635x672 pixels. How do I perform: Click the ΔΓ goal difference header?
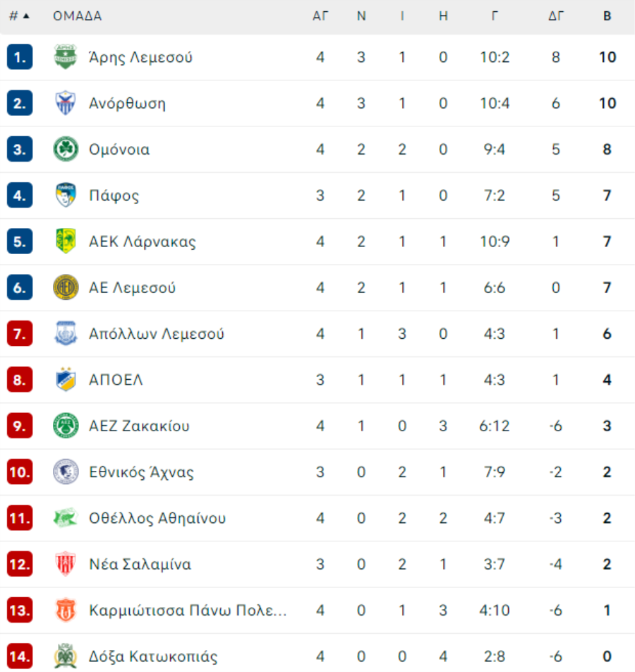556,16
